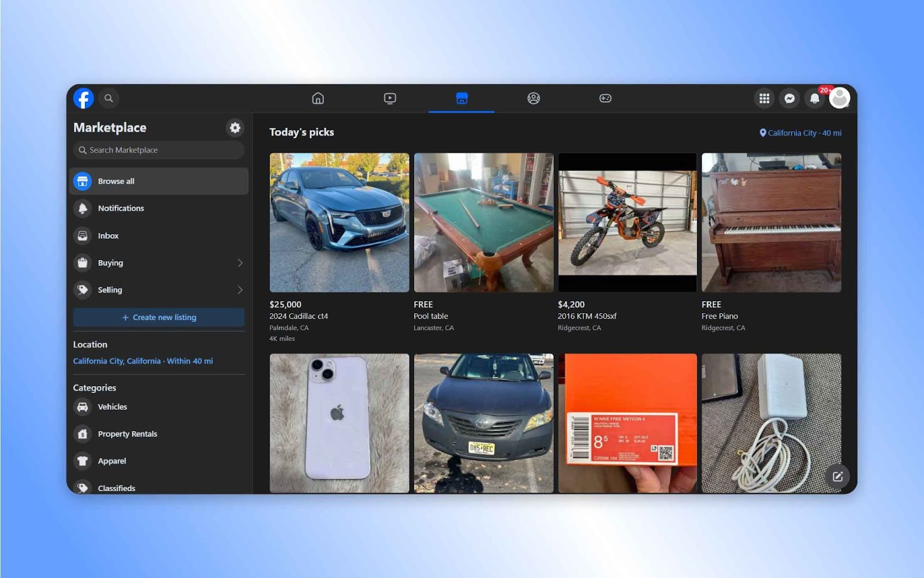Open the 2016 KTM 450sxf photo
Viewport: 924px width, 578px height.
[628, 223]
